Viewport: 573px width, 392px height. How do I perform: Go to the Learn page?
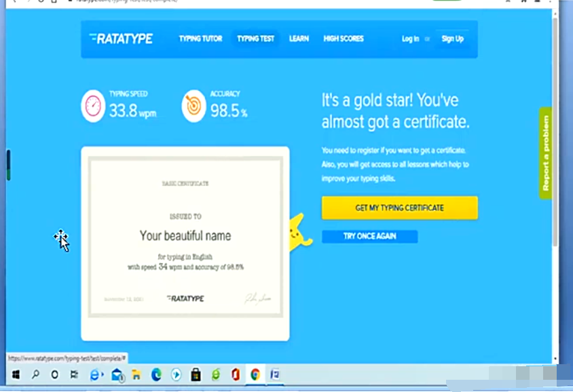tap(299, 39)
